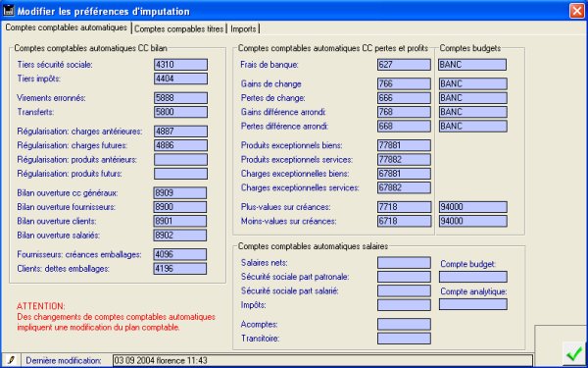Image resolution: width=588 pixels, height=368 pixels.
Task: Close the preferences dialog with red X
Action: (577, 11)
